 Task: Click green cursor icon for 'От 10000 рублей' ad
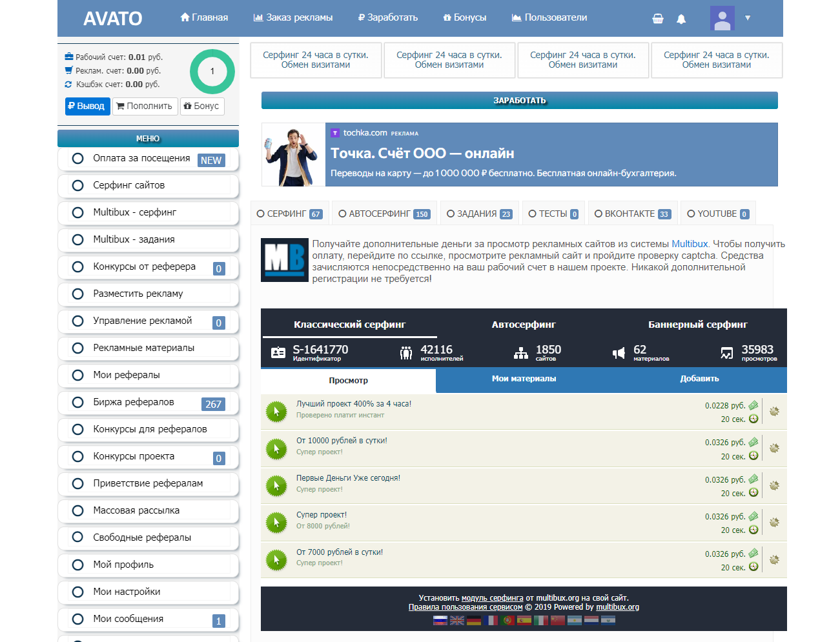pyautogui.click(x=276, y=448)
